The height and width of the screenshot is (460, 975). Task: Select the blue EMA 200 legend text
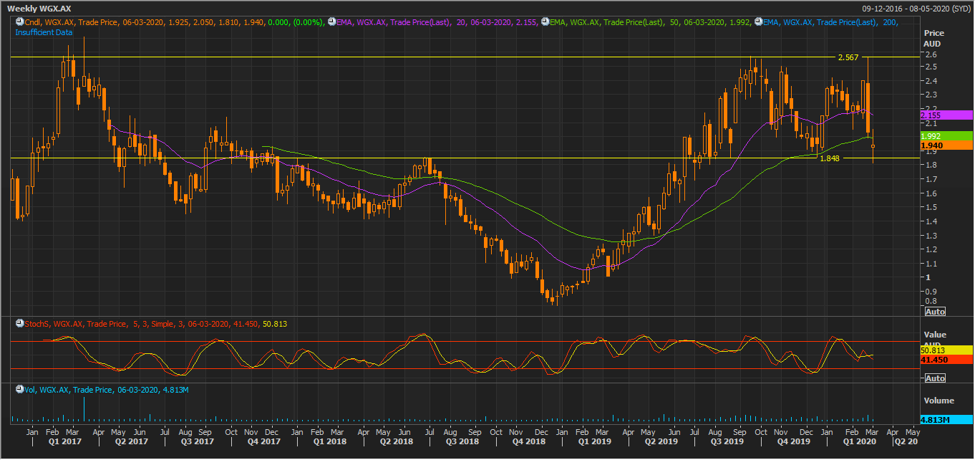click(831, 22)
